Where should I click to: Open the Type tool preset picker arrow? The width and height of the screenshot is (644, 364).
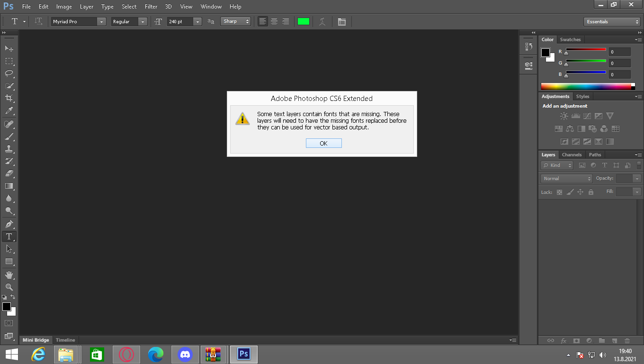(24, 21)
